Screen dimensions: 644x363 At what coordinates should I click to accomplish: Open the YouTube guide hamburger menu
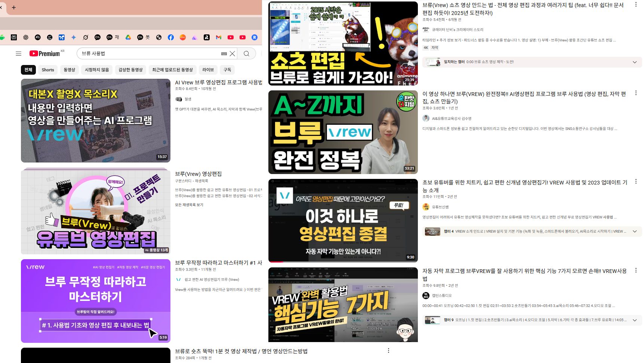18,53
